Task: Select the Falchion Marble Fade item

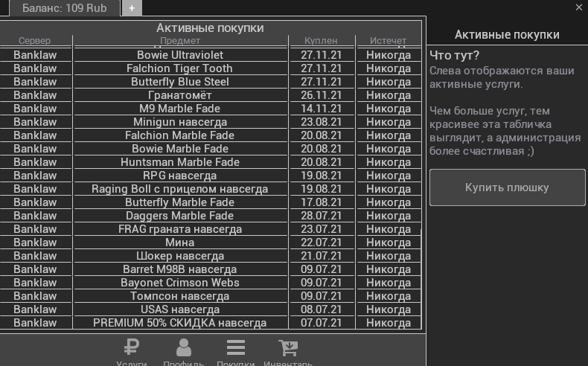Action: click(x=180, y=135)
